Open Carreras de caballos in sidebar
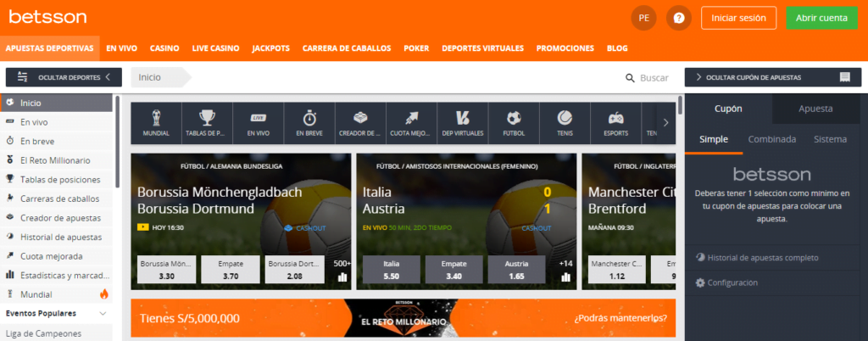The width and height of the screenshot is (868, 341). coord(55,198)
